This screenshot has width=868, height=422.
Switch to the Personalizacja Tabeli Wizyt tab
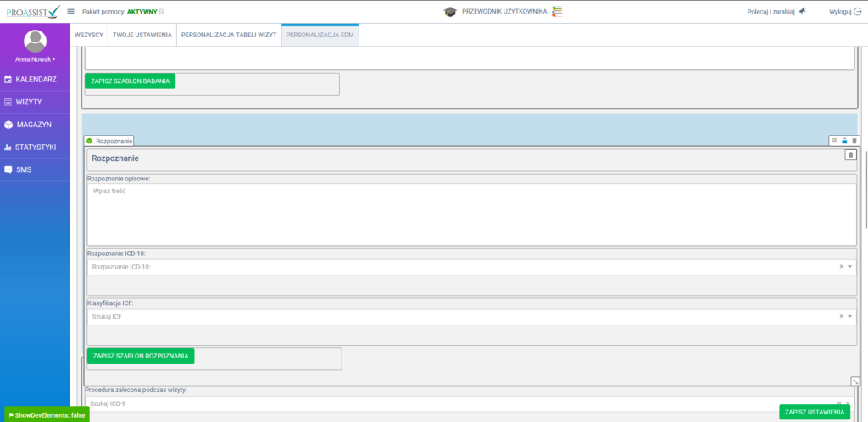[x=229, y=36]
